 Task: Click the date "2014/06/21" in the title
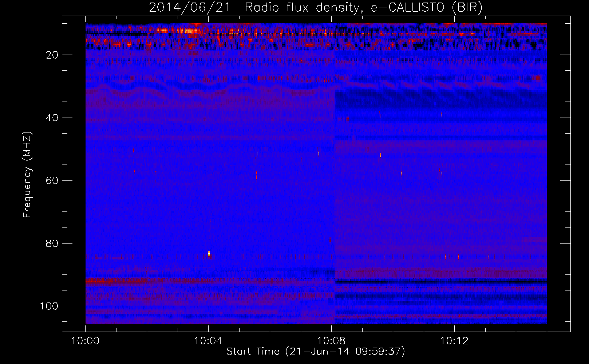click(189, 8)
